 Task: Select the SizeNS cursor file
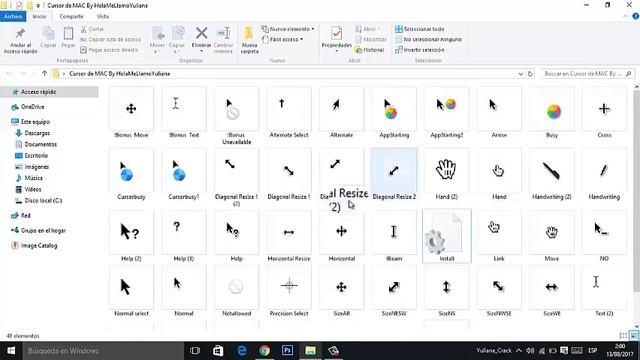[x=447, y=291]
